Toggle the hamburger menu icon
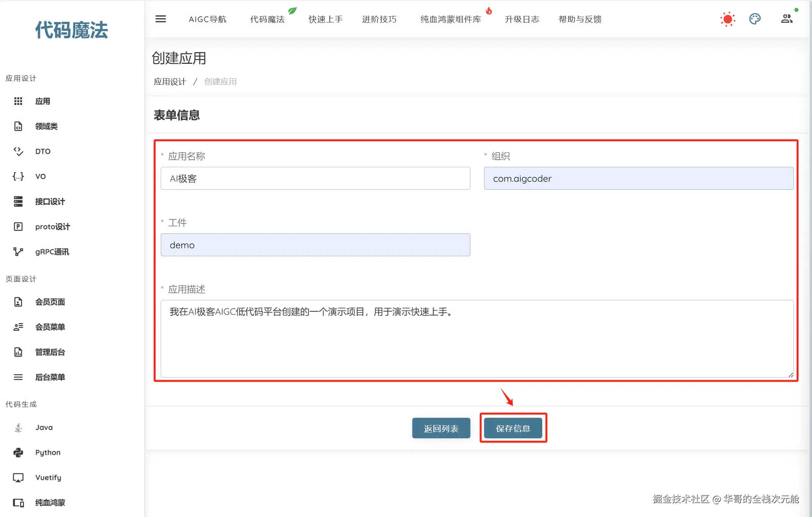Screen dimensions: 812x517 pyautogui.click(x=161, y=19)
